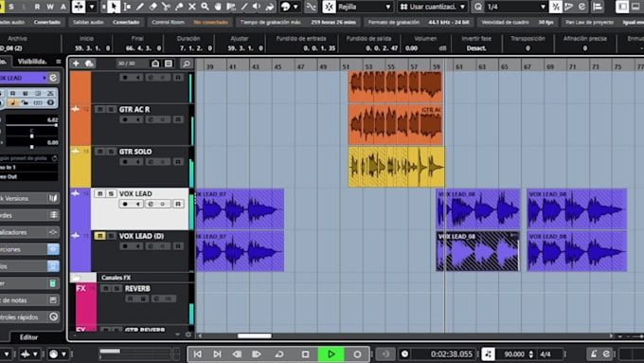Screen dimensions: 644x363
Task: Toggle the Snap on/off button
Action: (x=329, y=7)
